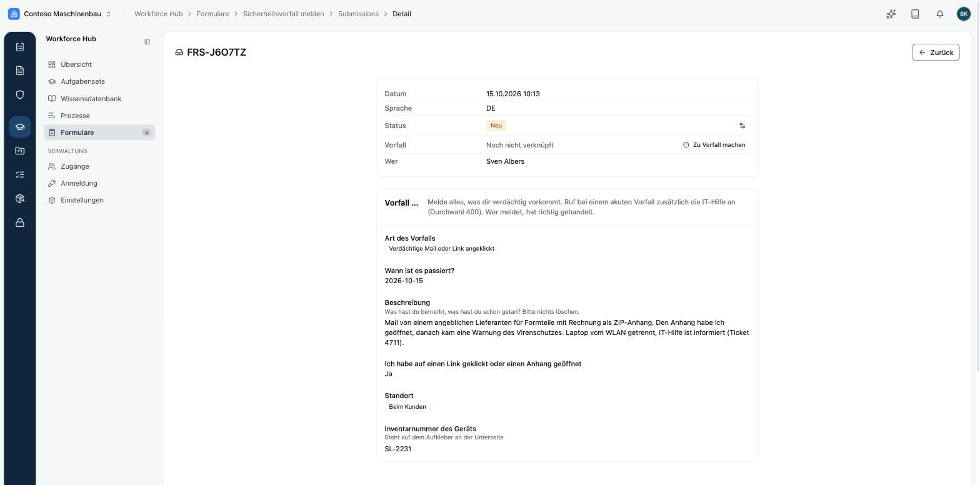Navigate to Formulare breadcrumb
This screenshot has width=980, height=485.
click(x=212, y=14)
